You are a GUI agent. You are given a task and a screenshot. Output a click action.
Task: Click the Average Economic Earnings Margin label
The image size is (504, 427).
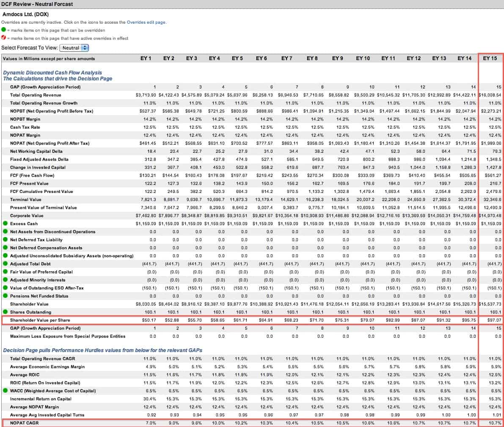pyautogui.click(x=47, y=366)
